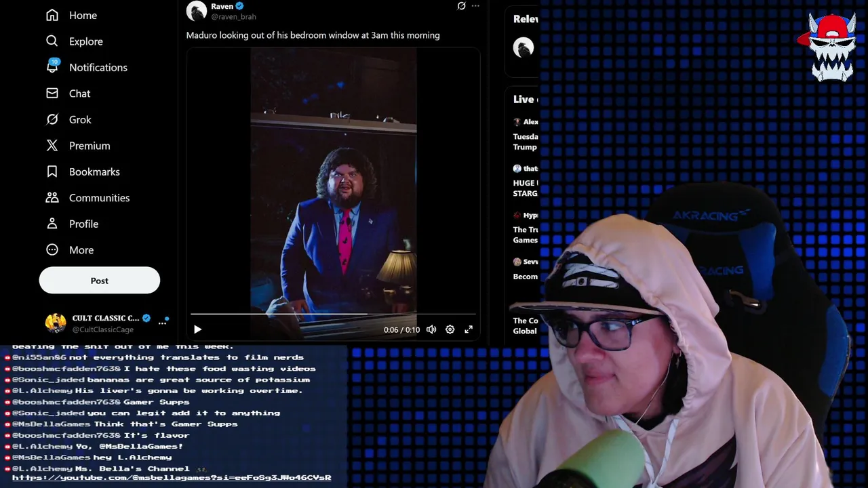The width and height of the screenshot is (868, 488).
Task: Click the Communities people icon
Action: click(x=52, y=198)
